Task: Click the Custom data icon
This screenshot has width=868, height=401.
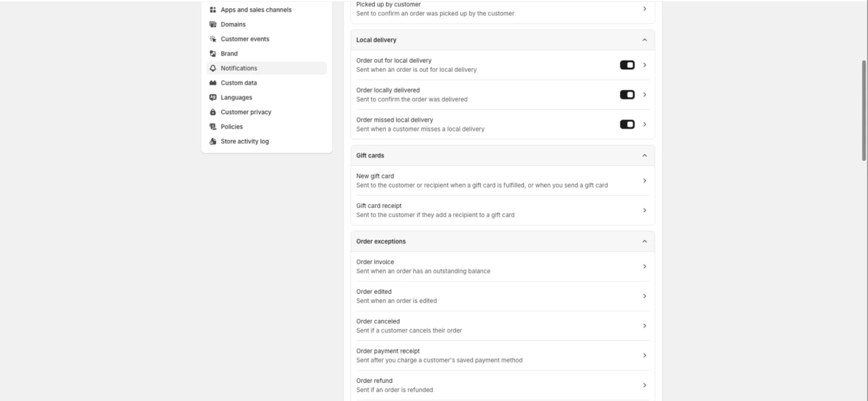Action: (213, 83)
